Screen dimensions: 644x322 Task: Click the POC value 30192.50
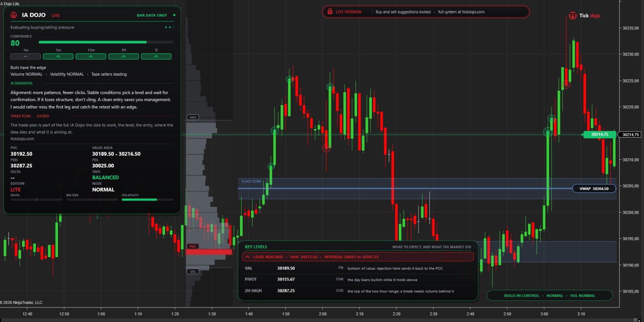pyautogui.click(x=21, y=154)
